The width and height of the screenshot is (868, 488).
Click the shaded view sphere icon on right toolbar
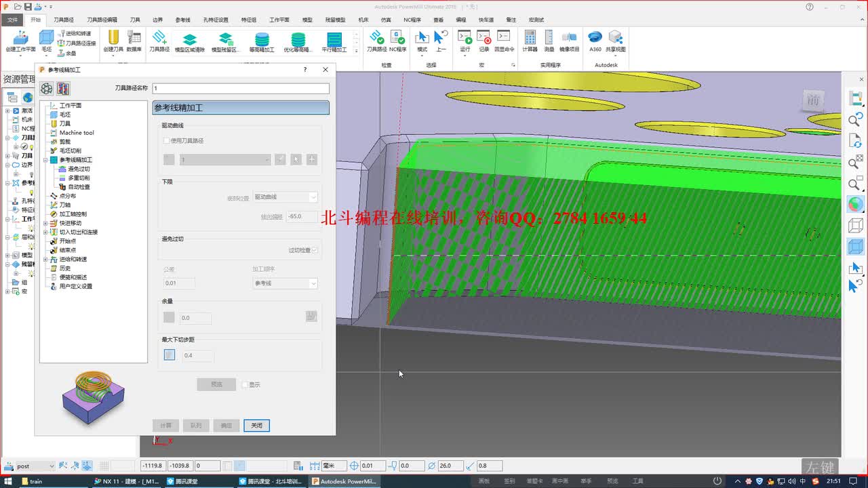pyautogui.click(x=855, y=204)
